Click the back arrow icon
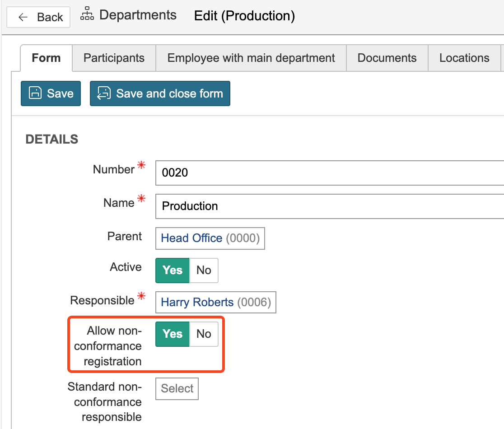This screenshot has height=429, width=504. click(x=23, y=17)
